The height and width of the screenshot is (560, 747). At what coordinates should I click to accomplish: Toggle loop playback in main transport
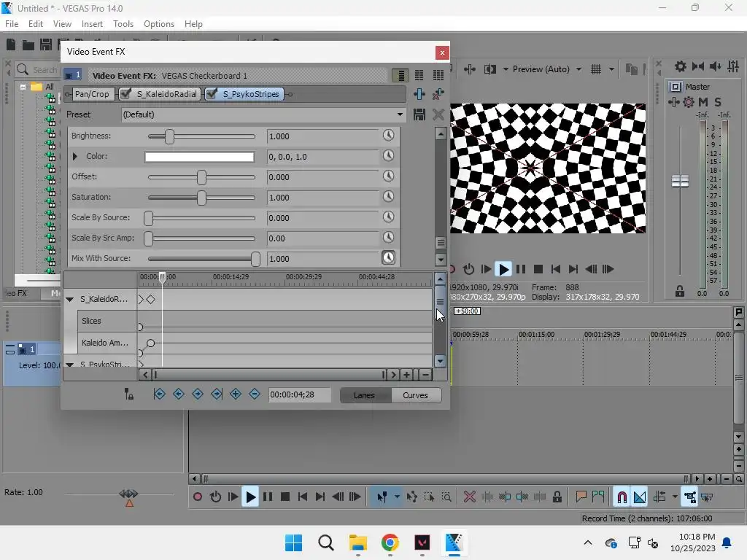[215, 497]
